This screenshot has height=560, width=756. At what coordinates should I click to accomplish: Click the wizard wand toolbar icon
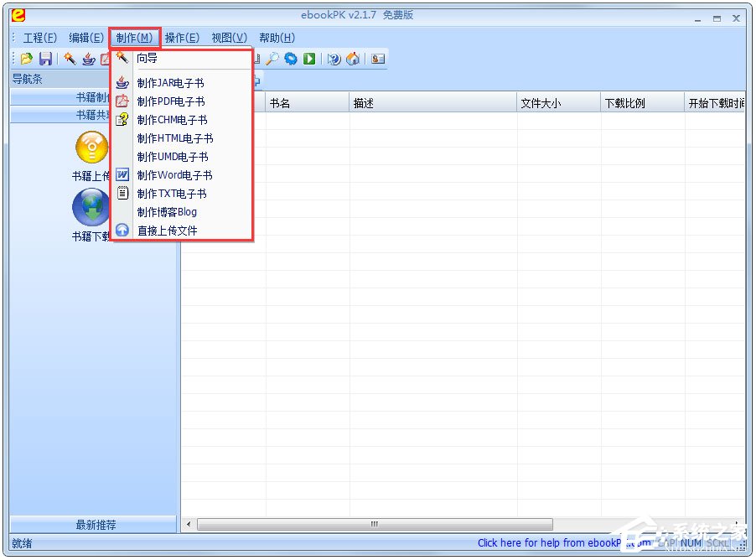70,59
